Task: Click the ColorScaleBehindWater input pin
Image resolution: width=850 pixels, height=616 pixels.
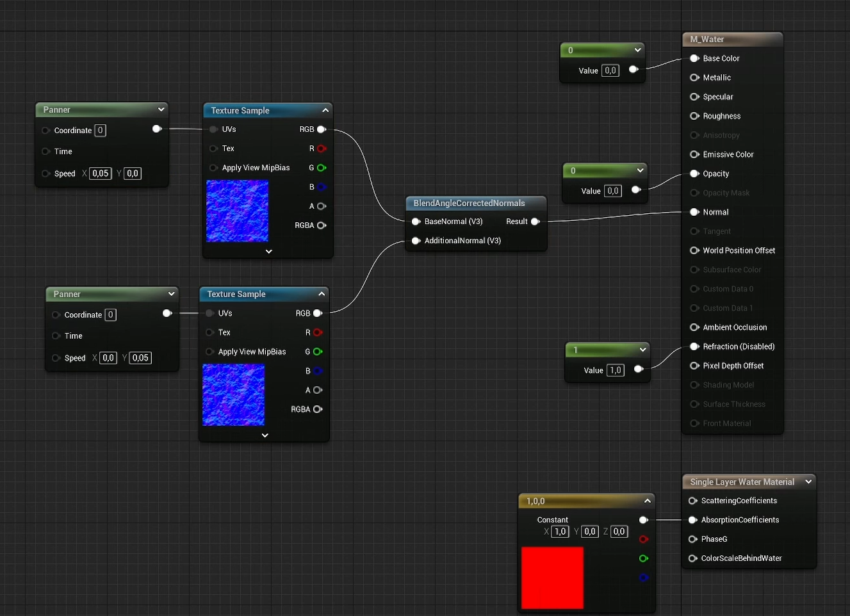Action: pos(692,558)
